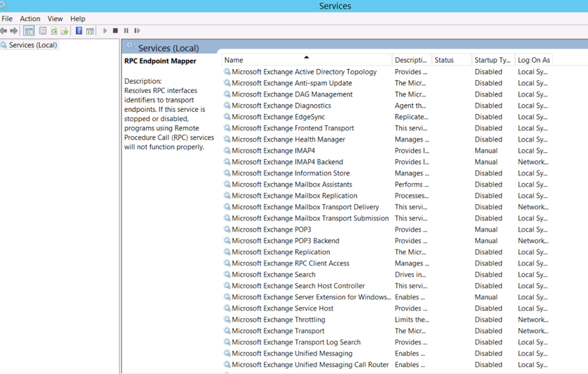The height and width of the screenshot is (374, 588).
Task: Click the blue Help icon
Action: [79, 31]
